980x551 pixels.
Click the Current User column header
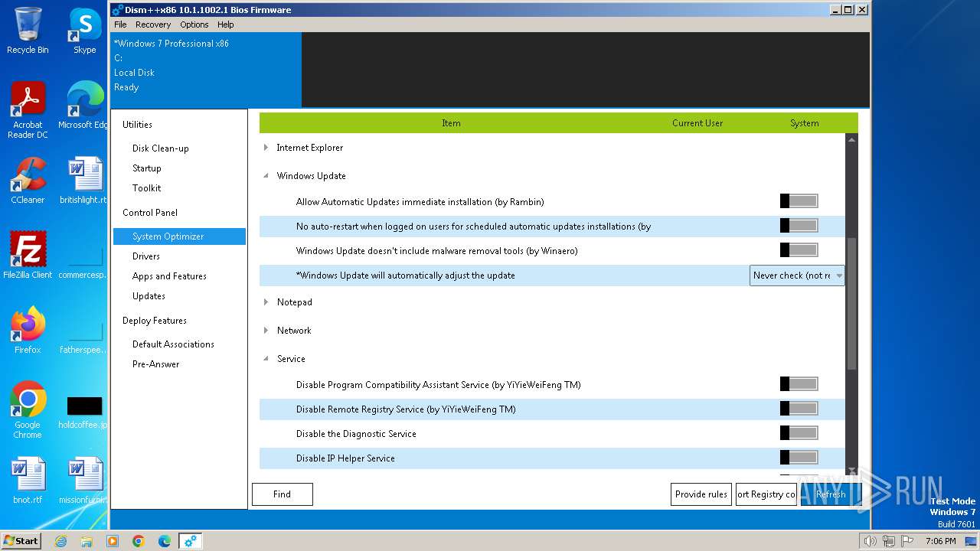pos(697,122)
